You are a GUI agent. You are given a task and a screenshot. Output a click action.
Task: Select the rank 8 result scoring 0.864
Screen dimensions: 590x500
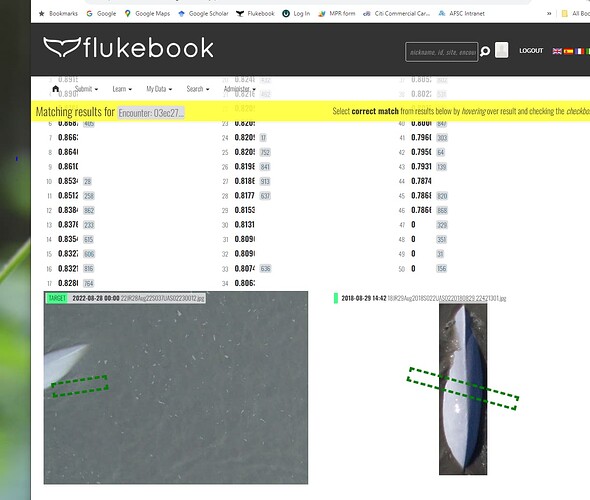pyautogui.click(x=68, y=152)
